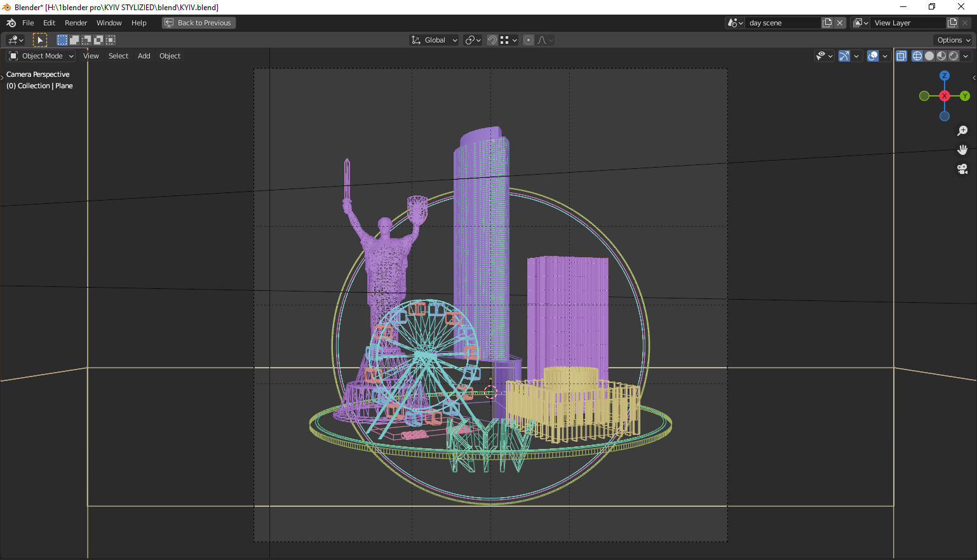977x560 pixels.
Task: Toggle proportional editing
Action: coord(529,40)
